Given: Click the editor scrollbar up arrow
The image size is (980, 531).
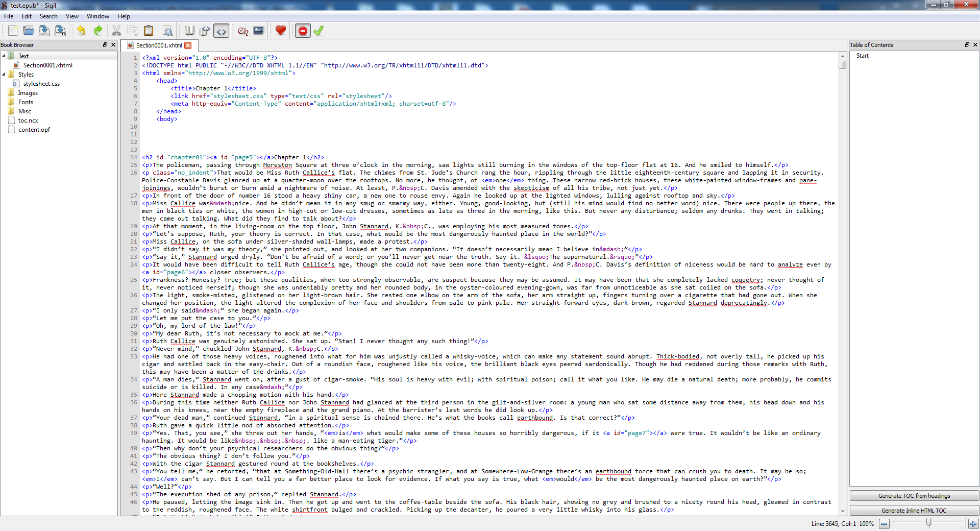Looking at the screenshot, I should click(x=842, y=56).
